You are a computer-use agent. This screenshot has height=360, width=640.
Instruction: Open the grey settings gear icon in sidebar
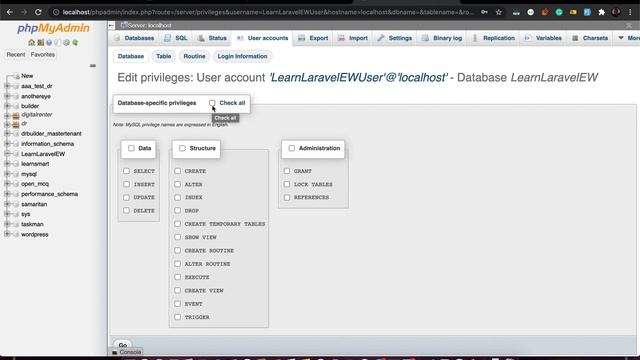[x=67, y=42]
